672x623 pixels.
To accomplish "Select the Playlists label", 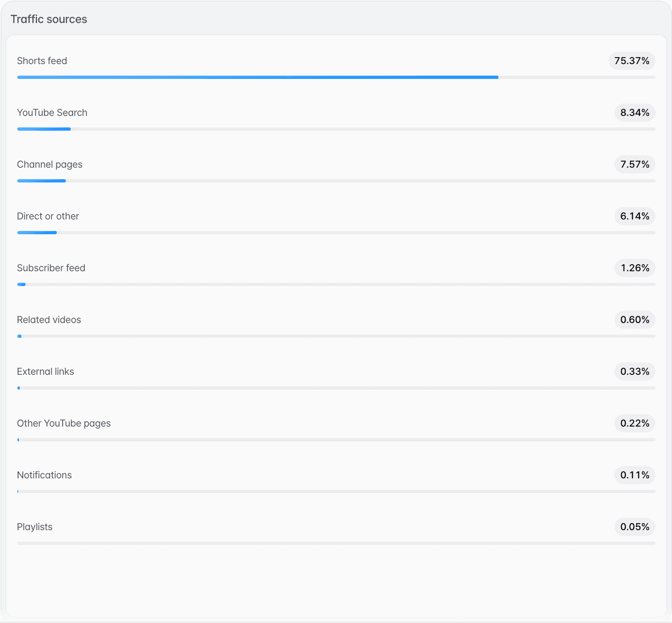I will [35, 527].
